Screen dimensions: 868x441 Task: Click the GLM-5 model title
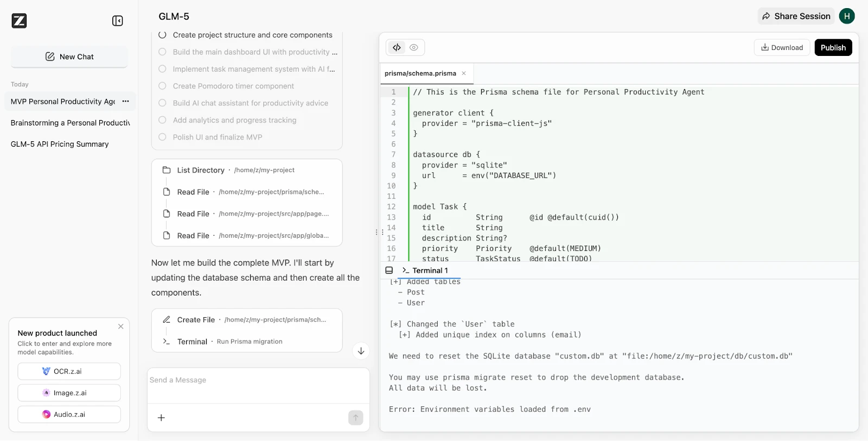174,16
